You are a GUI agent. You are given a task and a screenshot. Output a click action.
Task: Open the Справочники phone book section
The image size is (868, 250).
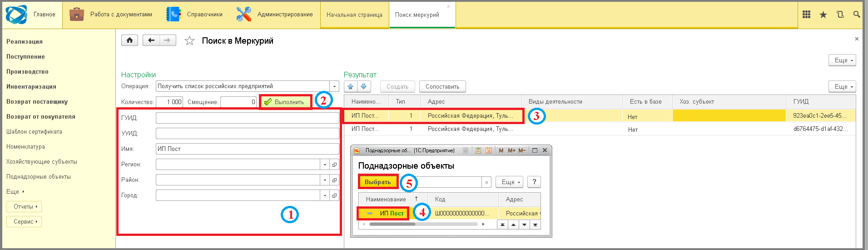pos(195,15)
